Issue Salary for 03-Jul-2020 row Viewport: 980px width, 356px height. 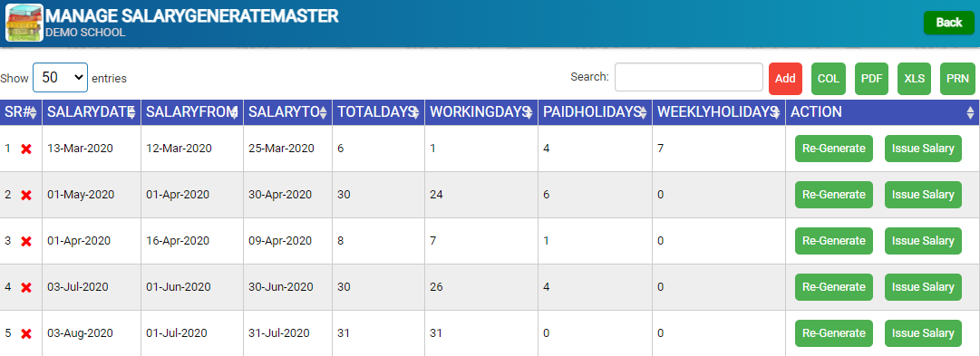(x=923, y=287)
